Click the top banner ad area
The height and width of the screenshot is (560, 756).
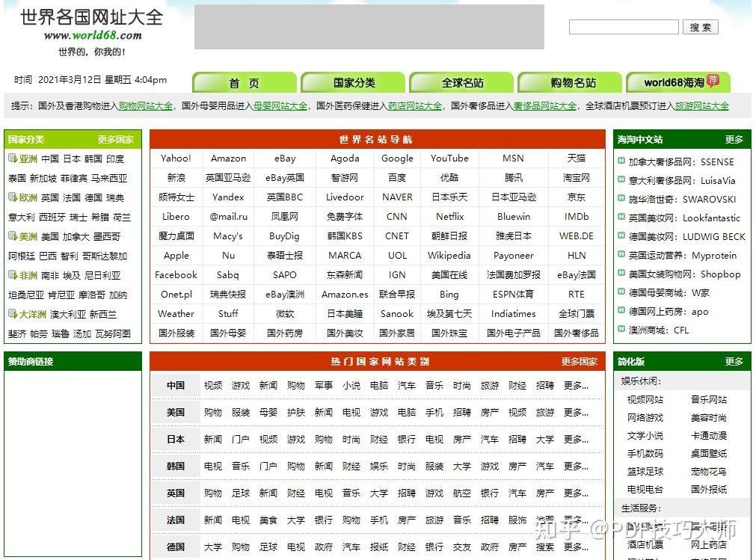[x=369, y=27]
